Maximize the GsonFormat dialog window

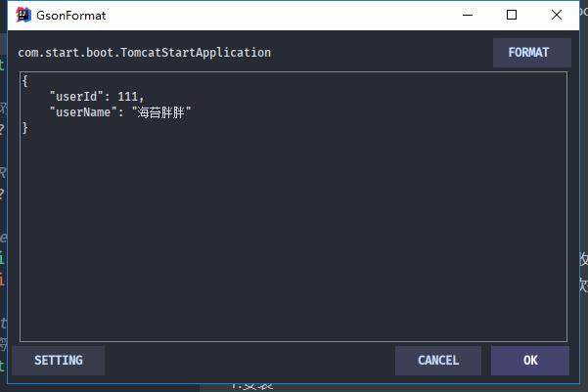coord(512,15)
